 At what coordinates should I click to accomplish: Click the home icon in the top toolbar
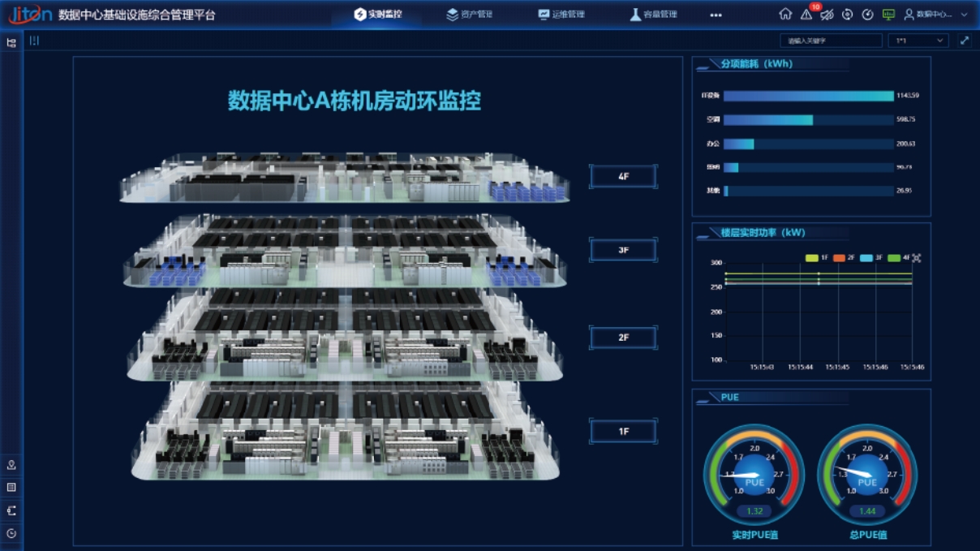(x=786, y=15)
